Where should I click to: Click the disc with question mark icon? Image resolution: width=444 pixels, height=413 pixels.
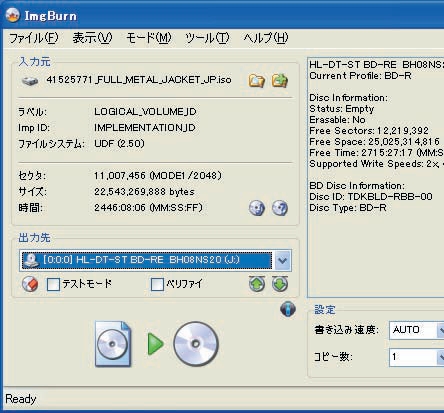280,208
